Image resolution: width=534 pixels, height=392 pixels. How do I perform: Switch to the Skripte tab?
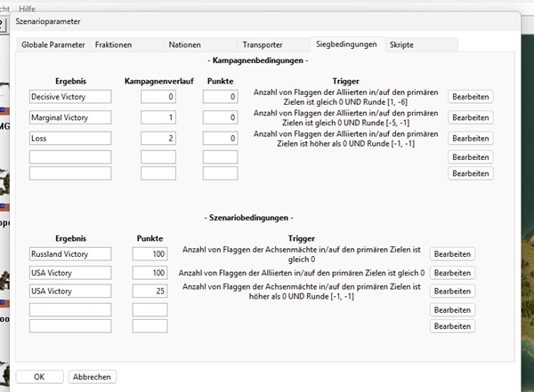pyautogui.click(x=421, y=45)
